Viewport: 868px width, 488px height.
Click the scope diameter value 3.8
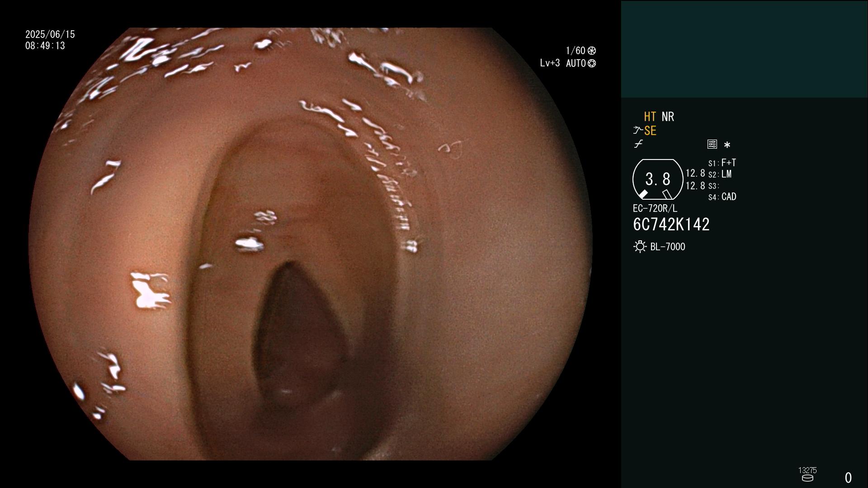tap(658, 179)
